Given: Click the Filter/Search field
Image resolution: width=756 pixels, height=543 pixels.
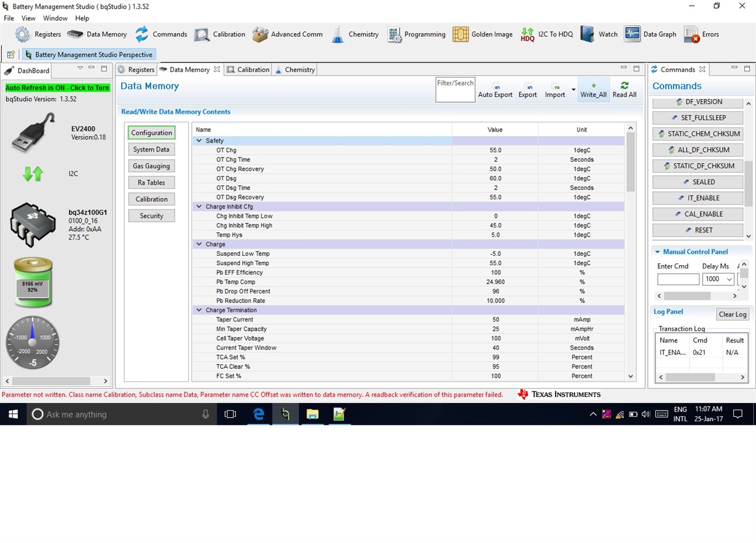Looking at the screenshot, I should point(455,90).
